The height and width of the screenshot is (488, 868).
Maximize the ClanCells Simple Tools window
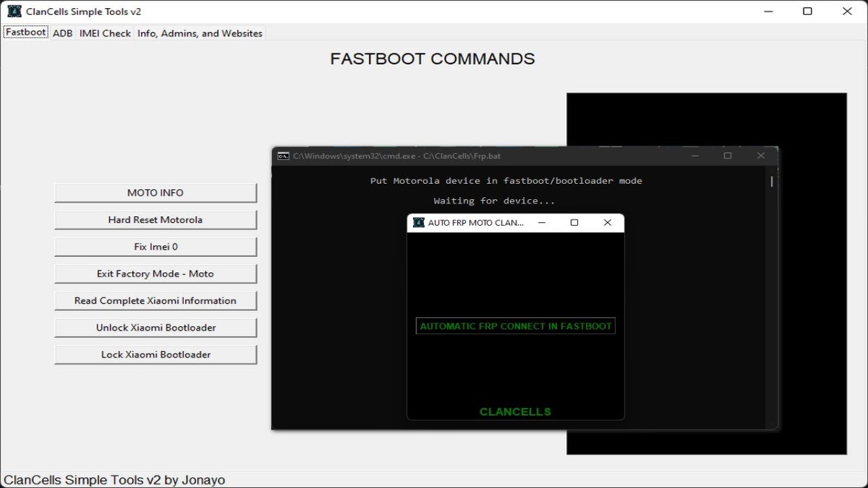808,12
